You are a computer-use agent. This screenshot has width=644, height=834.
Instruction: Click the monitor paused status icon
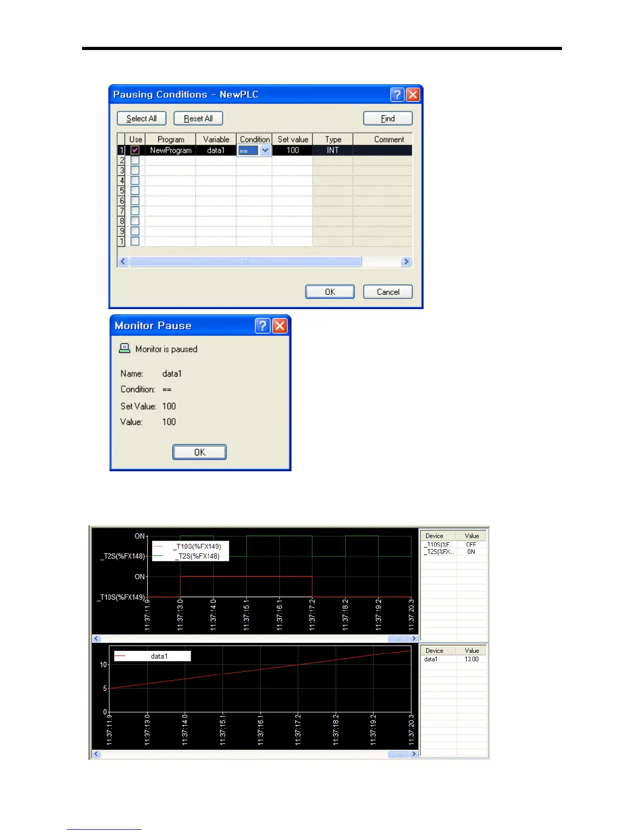pos(125,348)
